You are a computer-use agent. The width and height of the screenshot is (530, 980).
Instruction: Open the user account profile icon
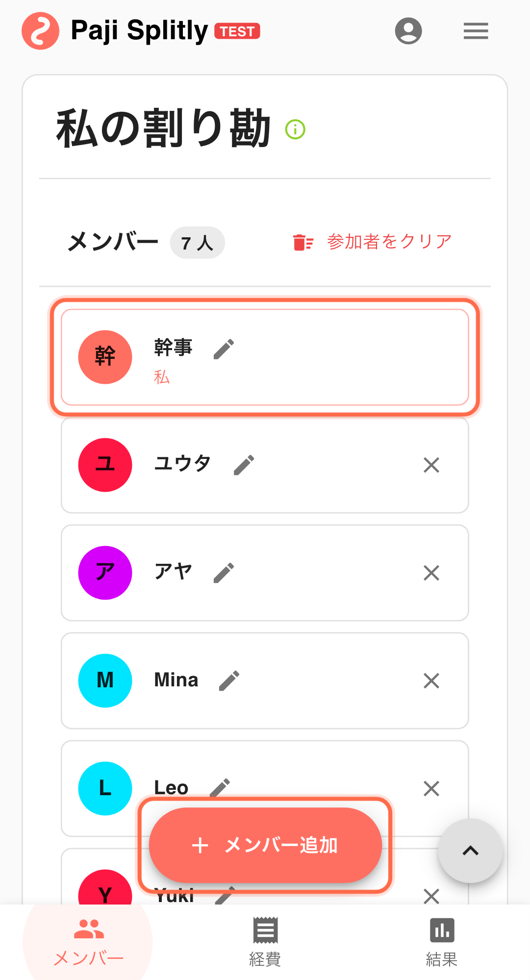(x=408, y=31)
